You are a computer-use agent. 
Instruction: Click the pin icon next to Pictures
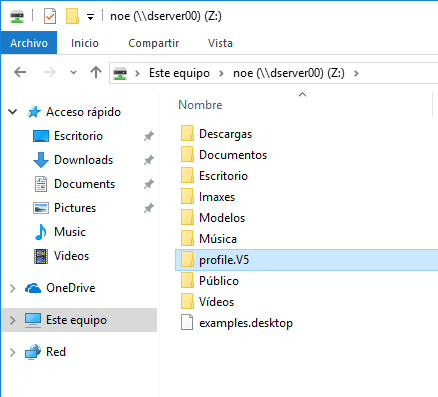tap(149, 208)
